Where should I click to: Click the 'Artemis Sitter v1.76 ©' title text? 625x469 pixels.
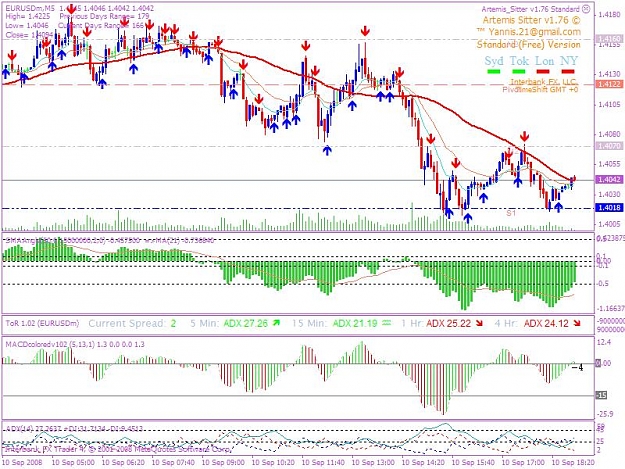(x=532, y=20)
